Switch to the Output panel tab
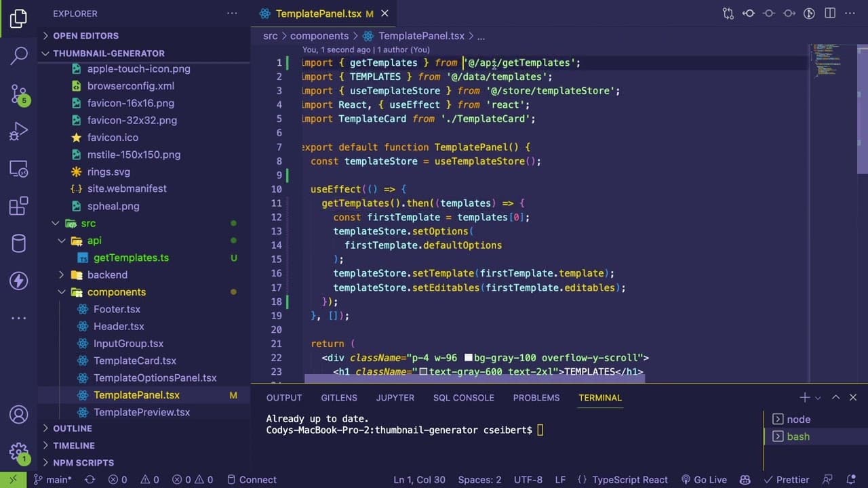Image resolution: width=868 pixels, height=488 pixels. click(x=284, y=398)
